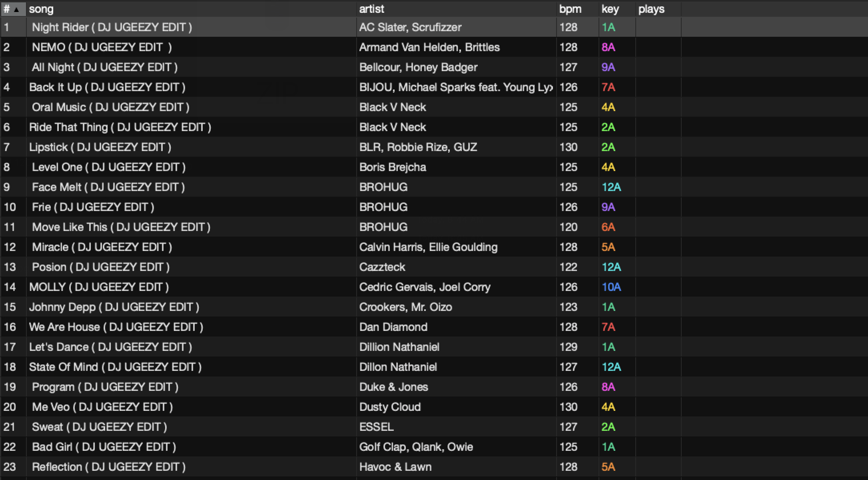Select Miracle by Calvin Harris track
The height and width of the screenshot is (480, 868).
point(102,247)
